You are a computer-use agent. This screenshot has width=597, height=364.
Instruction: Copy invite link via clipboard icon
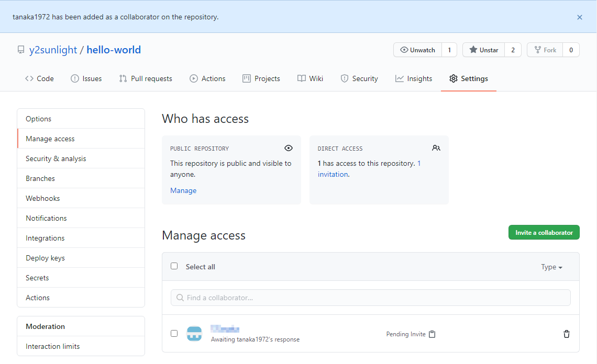click(x=432, y=334)
